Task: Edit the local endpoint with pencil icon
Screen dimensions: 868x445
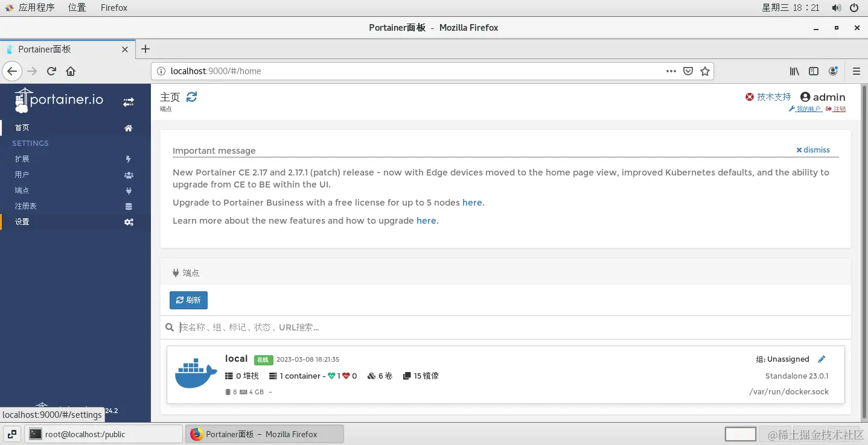Action: tap(821, 359)
